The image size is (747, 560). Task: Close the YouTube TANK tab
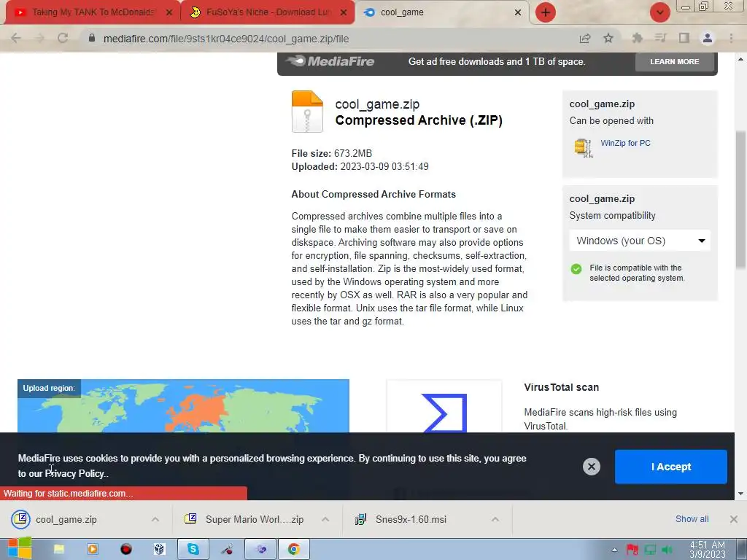pyautogui.click(x=169, y=12)
